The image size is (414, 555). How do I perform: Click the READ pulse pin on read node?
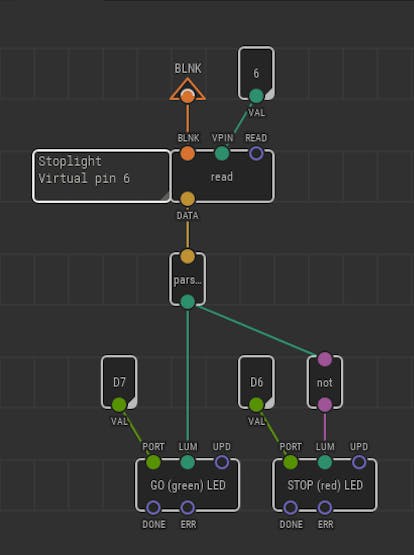point(256,153)
